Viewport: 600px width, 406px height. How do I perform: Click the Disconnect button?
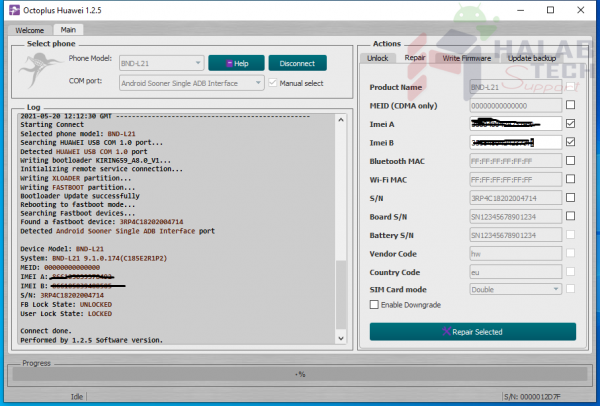(297, 63)
